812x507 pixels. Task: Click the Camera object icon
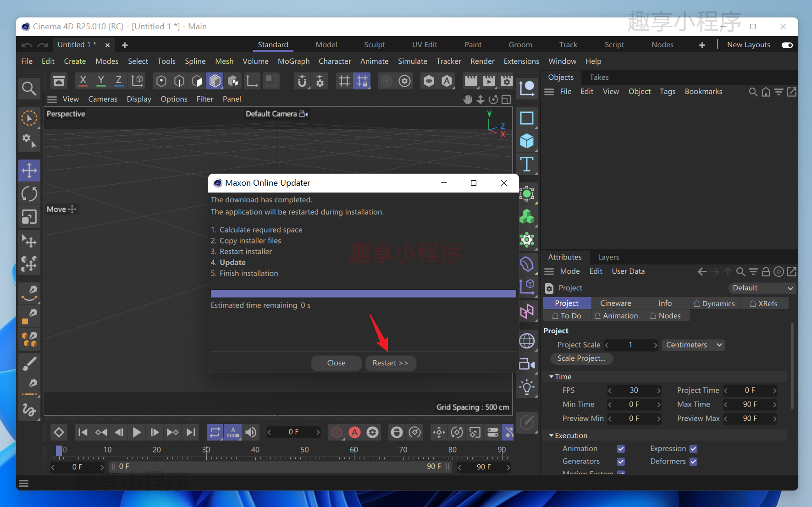527,364
